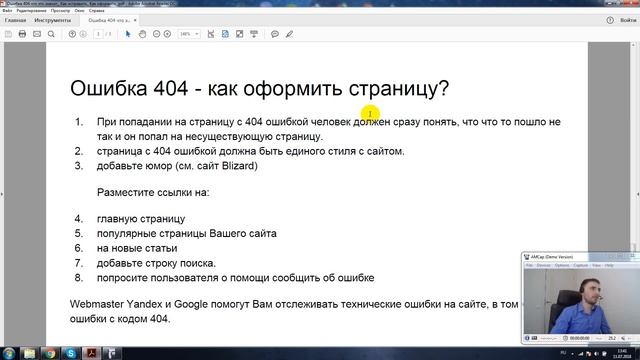Screen dimensions: 640x360
Task: Select the Ошибка 404 document tab
Action: tap(109, 20)
